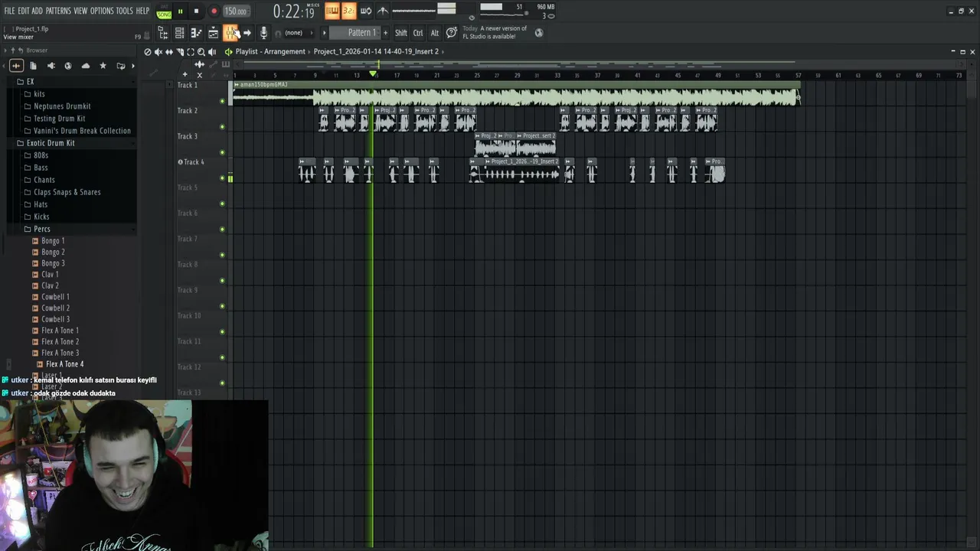Click the plus button beside Pattern 1
The height and width of the screenshot is (551, 980).
point(385,33)
